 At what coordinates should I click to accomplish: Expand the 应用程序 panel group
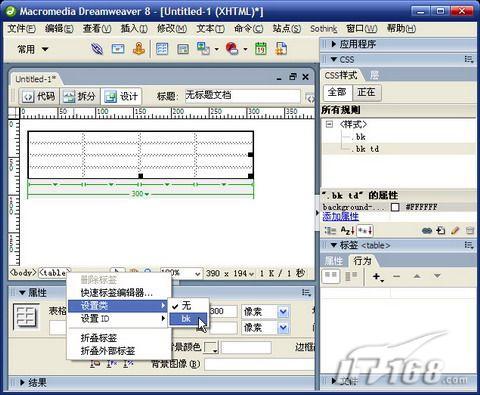pos(334,44)
